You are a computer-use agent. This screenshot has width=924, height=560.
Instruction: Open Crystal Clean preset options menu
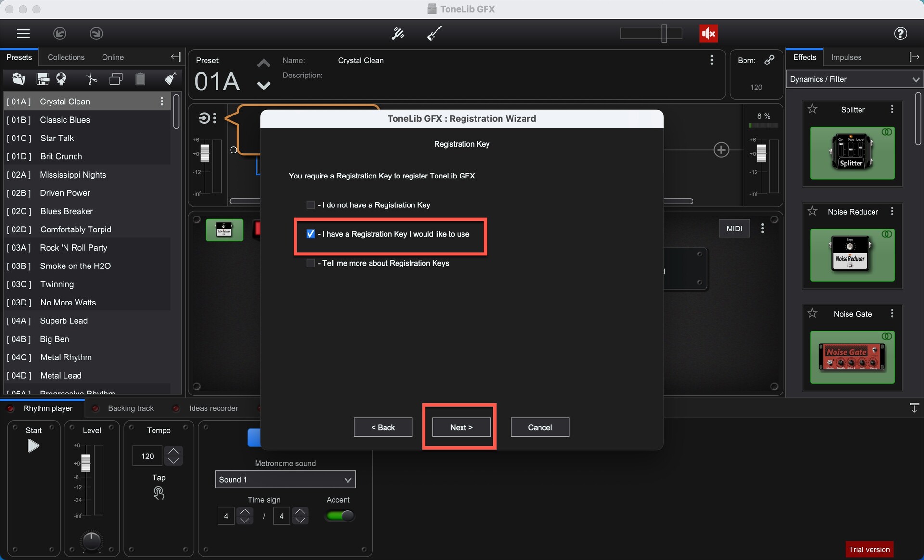(162, 101)
